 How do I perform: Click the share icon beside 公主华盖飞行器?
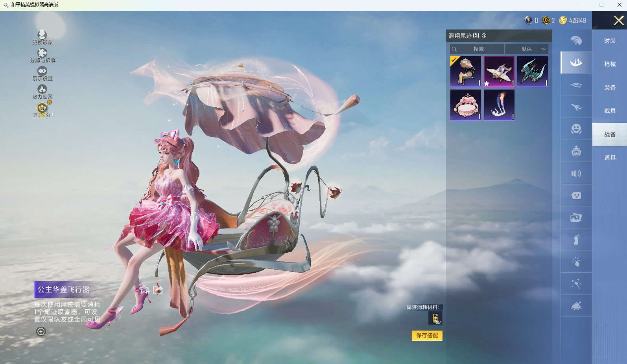coord(158,290)
